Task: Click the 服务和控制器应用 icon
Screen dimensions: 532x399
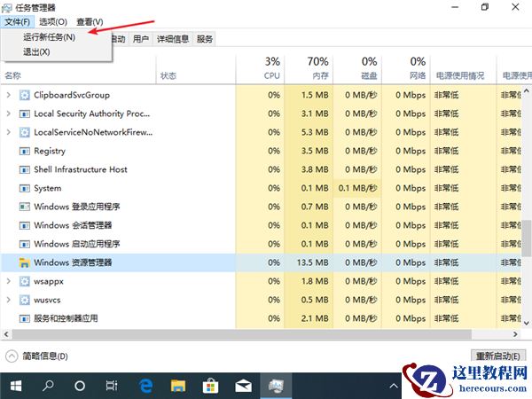Action: tap(25, 318)
